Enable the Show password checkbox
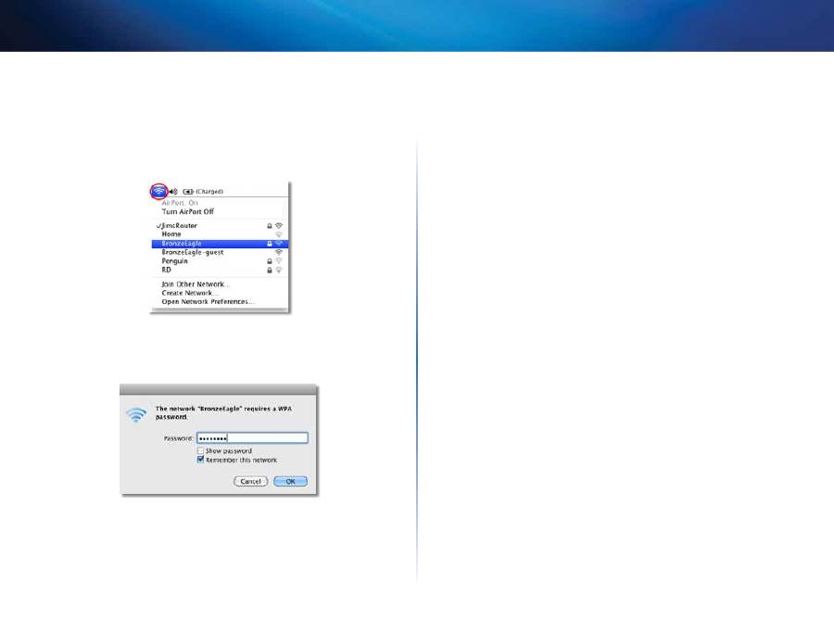 pos(200,450)
